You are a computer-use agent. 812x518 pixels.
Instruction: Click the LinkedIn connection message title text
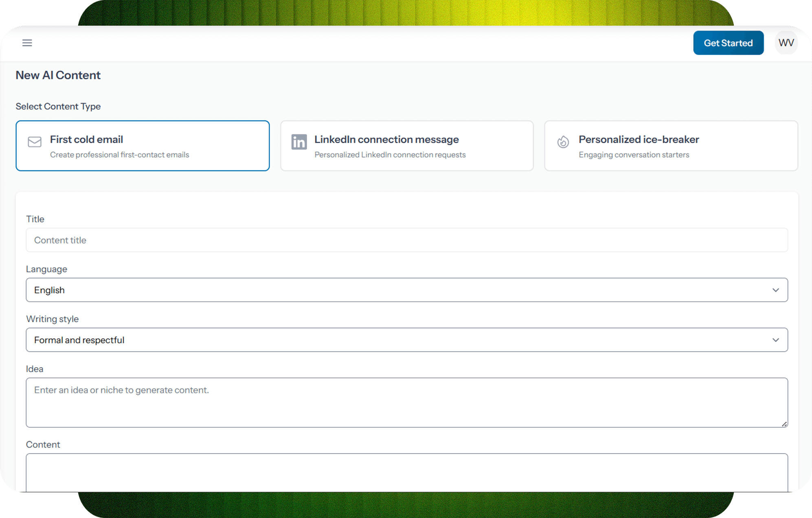pyautogui.click(x=386, y=140)
